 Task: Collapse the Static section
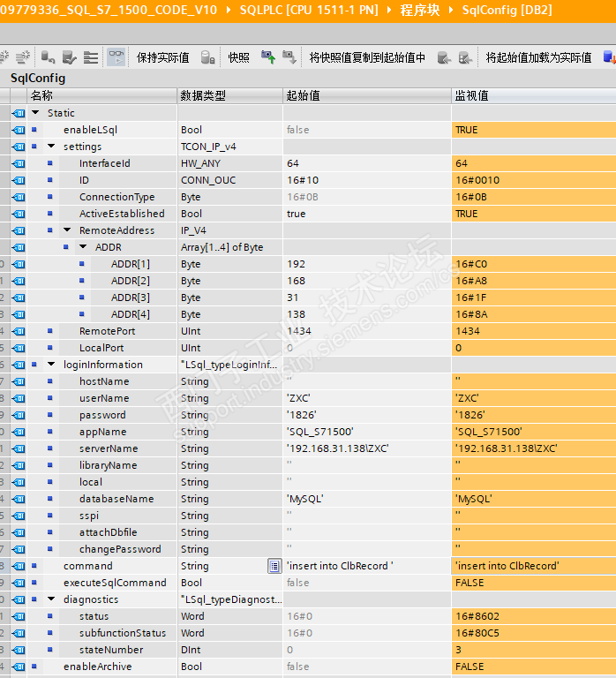coord(35,113)
